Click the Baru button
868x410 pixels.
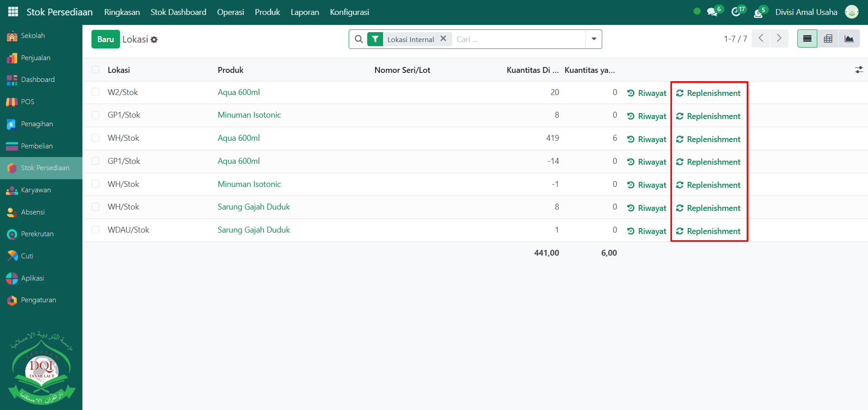(106, 39)
